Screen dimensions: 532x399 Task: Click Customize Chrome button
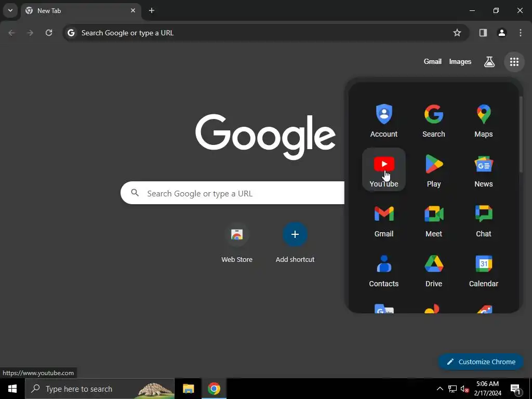click(x=481, y=362)
